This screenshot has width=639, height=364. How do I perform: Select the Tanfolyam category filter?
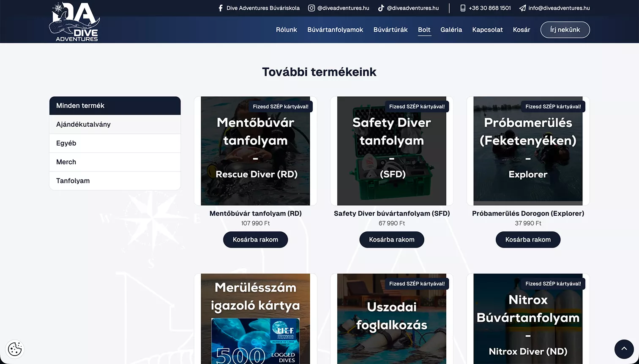click(x=115, y=181)
